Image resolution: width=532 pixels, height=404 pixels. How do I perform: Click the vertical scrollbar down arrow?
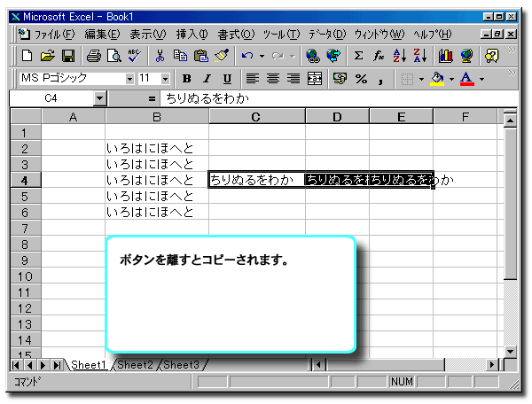click(510, 352)
